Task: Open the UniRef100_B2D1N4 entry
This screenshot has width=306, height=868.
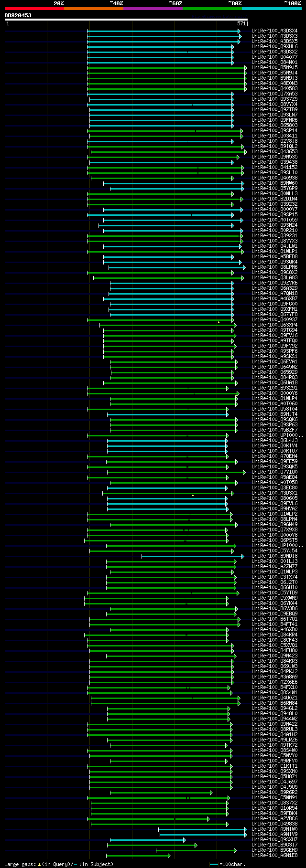Action: pos(274,199)
